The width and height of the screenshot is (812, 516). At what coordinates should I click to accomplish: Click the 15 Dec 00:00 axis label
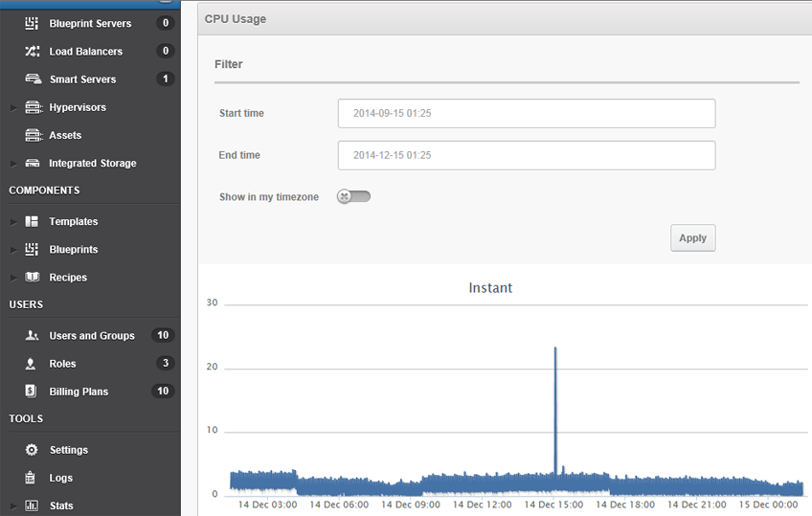(768, 505)
